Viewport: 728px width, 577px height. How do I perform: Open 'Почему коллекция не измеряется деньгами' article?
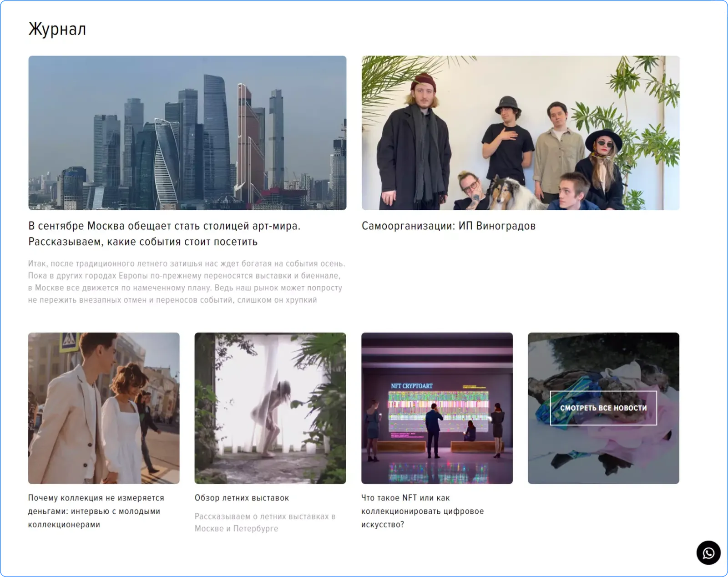(x=96, y=511)
